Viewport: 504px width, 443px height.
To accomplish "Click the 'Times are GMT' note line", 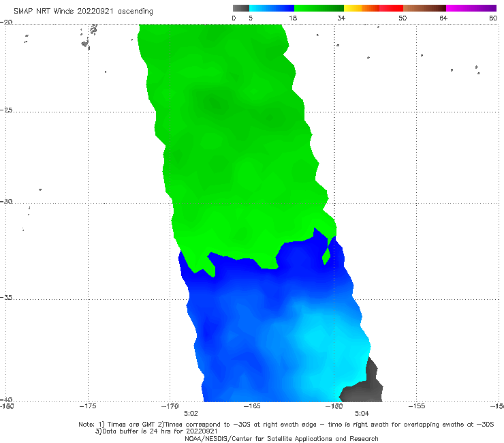I will (x=286, y=425).
